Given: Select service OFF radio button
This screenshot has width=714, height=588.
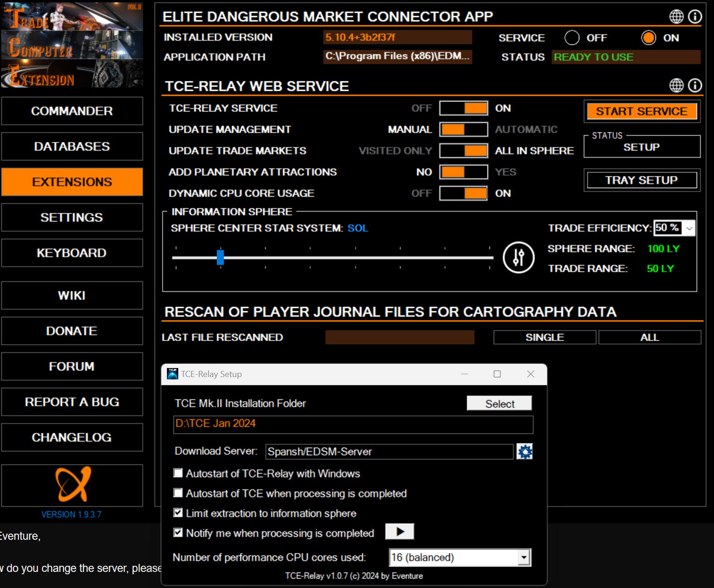Looking at the screenshot, I should point(572,37).
